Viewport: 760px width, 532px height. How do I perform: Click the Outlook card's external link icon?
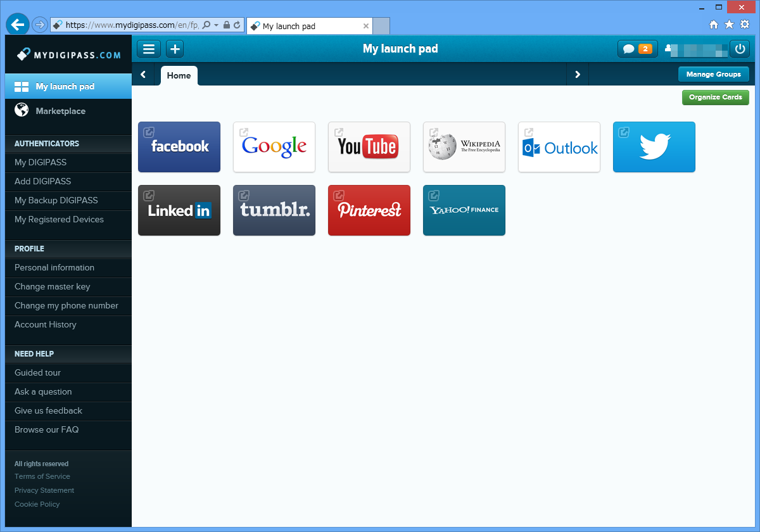(529, 132)
